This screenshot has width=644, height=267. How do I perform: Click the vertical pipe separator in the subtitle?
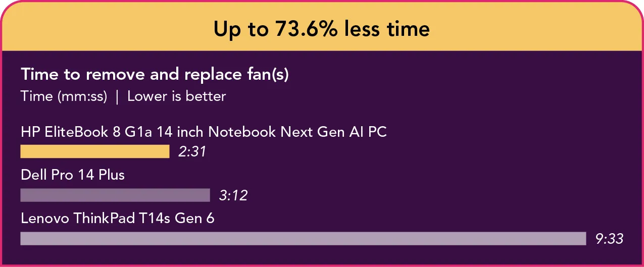pyautogui.click(x=117, y=96)
